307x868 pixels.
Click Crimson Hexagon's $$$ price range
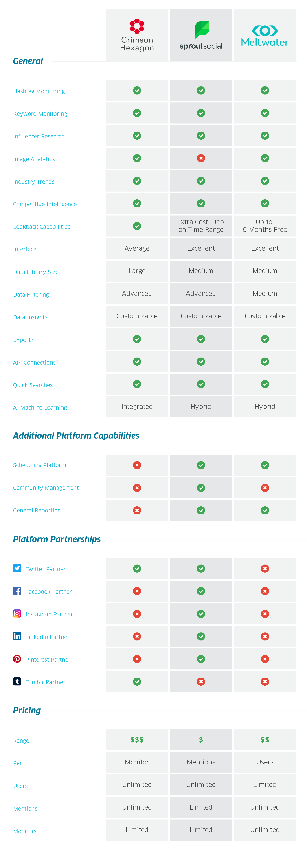click(x=137, y=740)
